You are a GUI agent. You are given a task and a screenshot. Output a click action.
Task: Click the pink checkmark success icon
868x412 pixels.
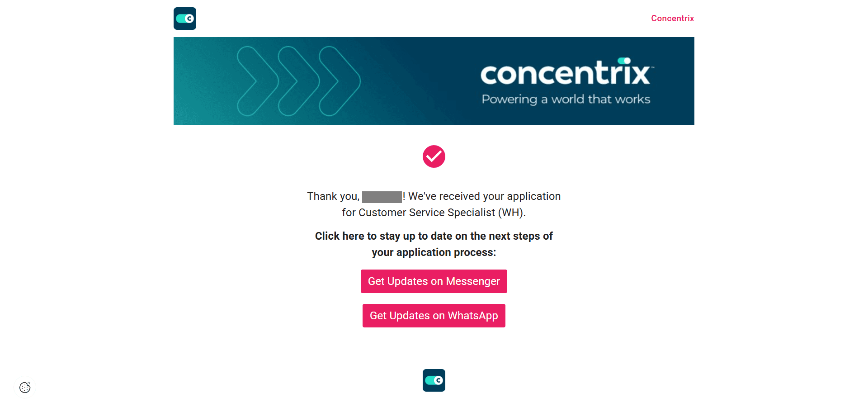tap(434, 156)
